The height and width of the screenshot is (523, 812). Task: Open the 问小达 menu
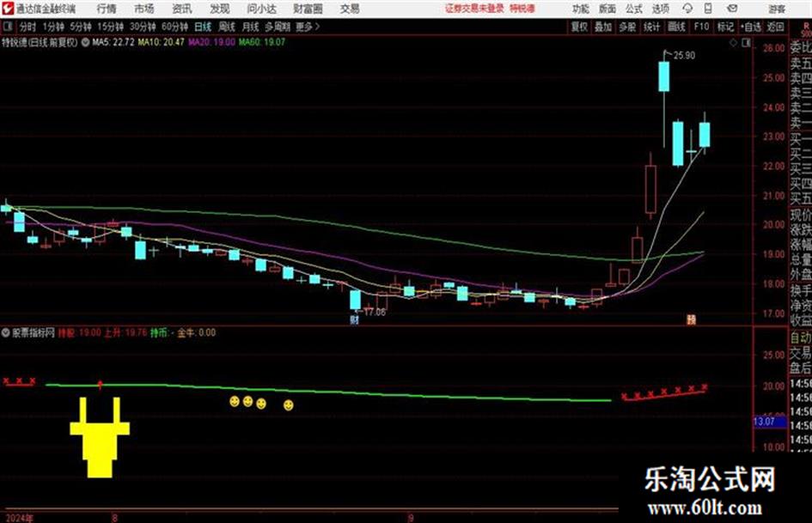click(261, 9)
